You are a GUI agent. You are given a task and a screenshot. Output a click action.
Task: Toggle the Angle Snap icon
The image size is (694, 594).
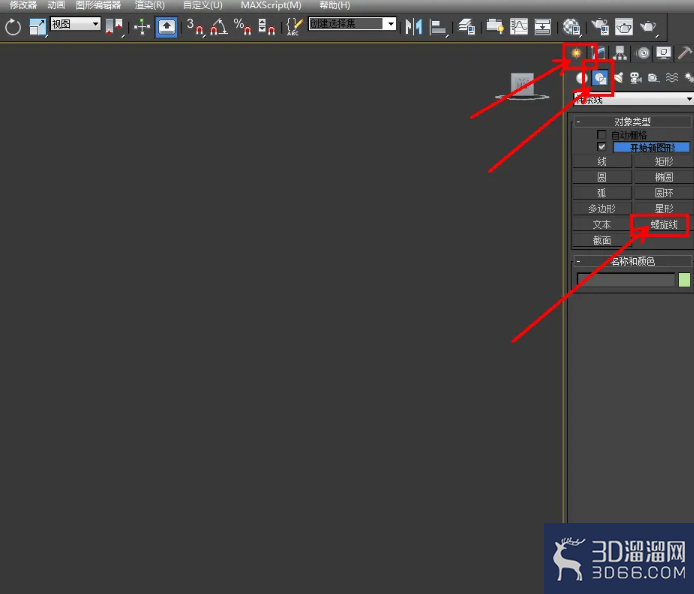click(219, 27)
